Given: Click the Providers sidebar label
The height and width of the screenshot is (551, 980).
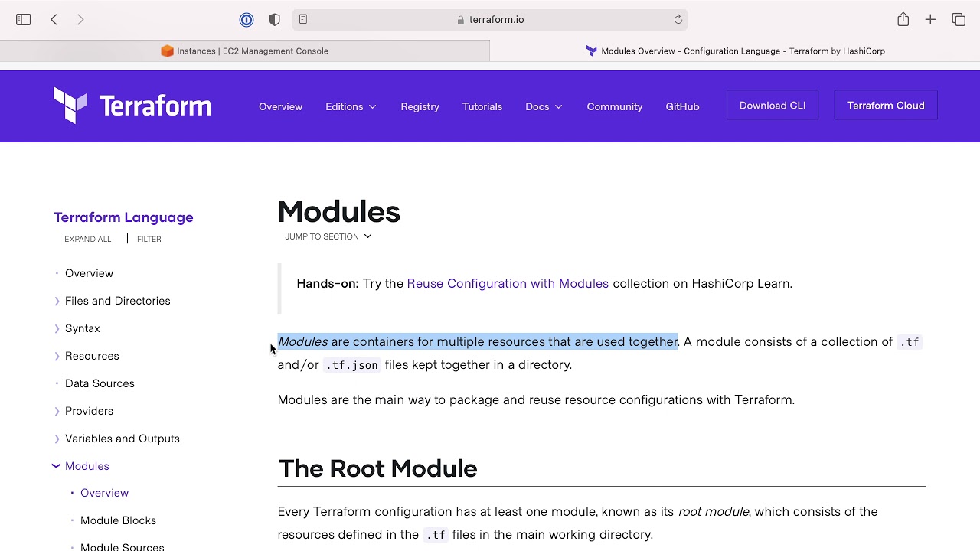Looking at the screenshot, I should coord(89,411).
